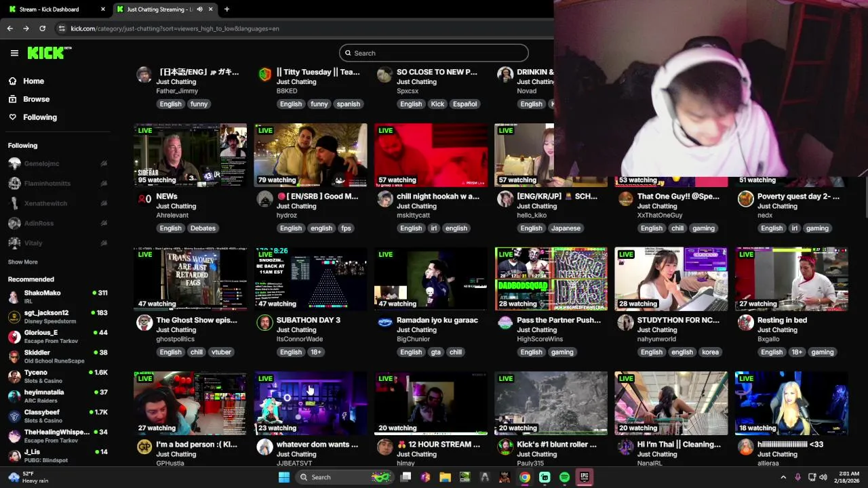
Task: Click the Kick search field
Action: [433, 53]
